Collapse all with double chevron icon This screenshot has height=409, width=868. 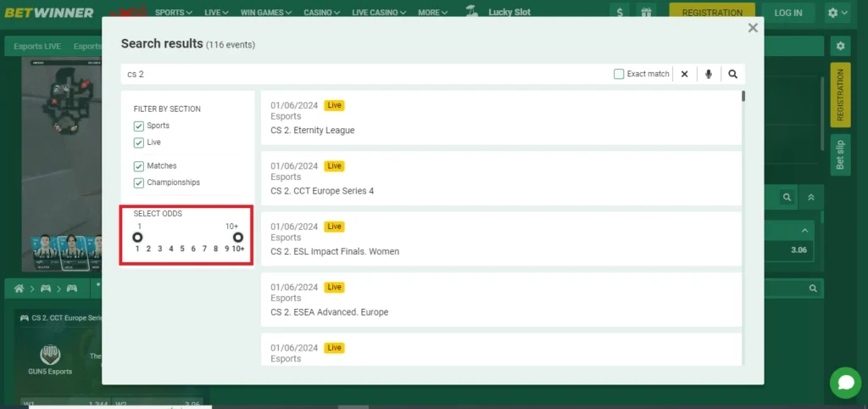click(811, 198)
